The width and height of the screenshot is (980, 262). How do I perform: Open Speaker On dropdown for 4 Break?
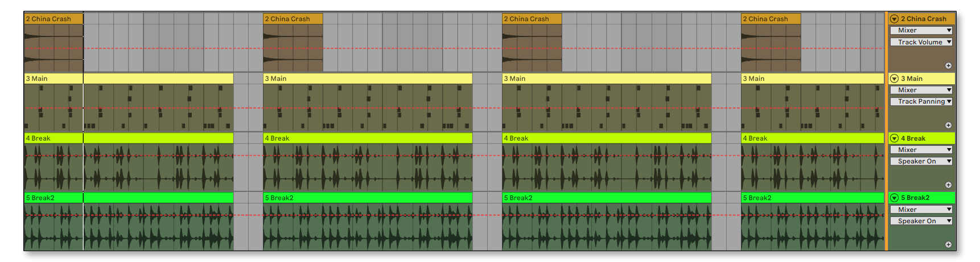coord(921,161)
